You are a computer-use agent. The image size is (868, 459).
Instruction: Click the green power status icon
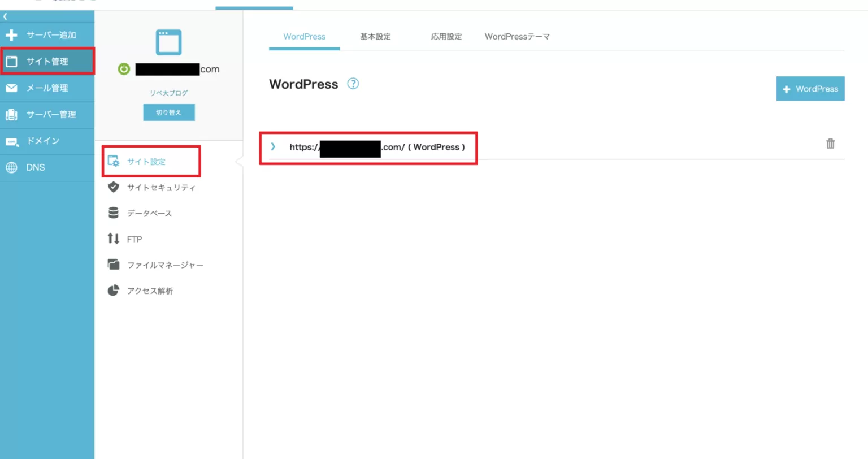pos(124,69)
